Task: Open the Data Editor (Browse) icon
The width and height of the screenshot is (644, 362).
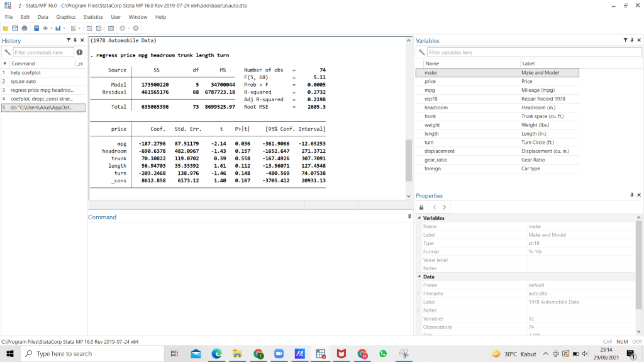Action: (99, 28)
